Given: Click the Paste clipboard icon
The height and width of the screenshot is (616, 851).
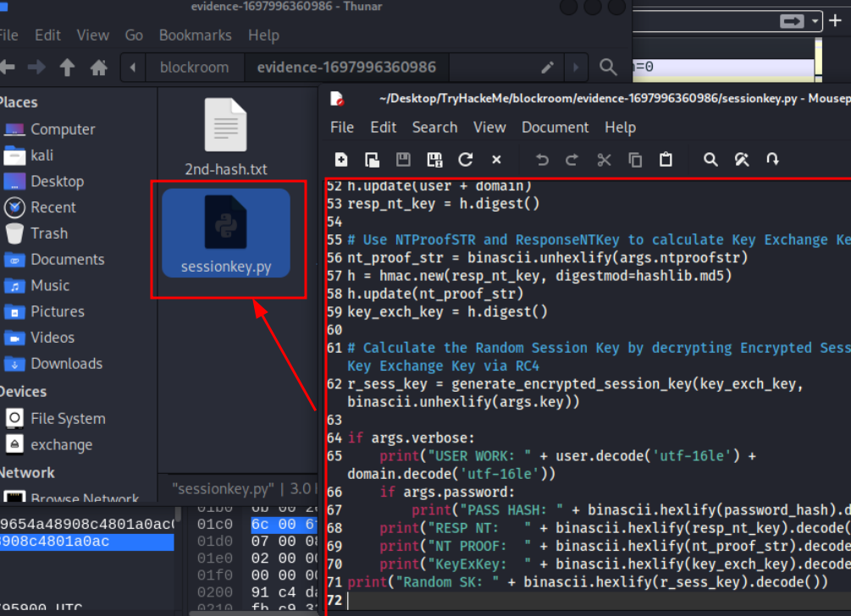Looking at the screenshot, I should [x=666, y=159].
